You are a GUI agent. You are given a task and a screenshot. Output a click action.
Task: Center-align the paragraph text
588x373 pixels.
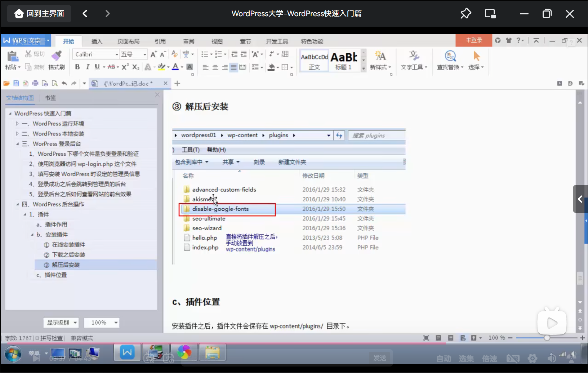click(215, 67)
